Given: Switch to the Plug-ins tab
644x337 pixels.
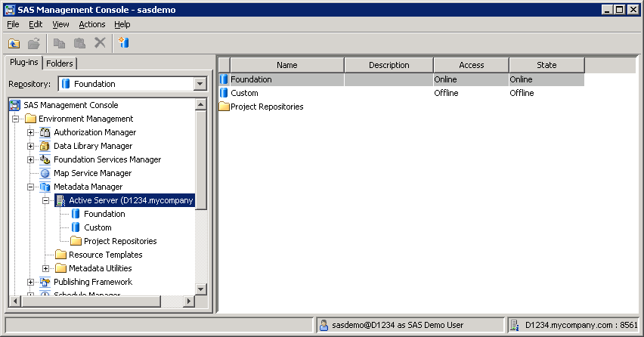Looking at the screenshot, I should tap(24, 62).
